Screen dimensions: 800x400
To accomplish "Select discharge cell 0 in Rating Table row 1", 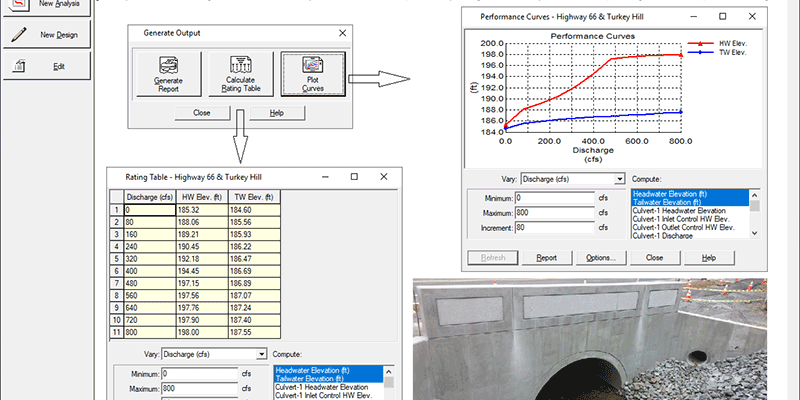I will pos(150,210).
